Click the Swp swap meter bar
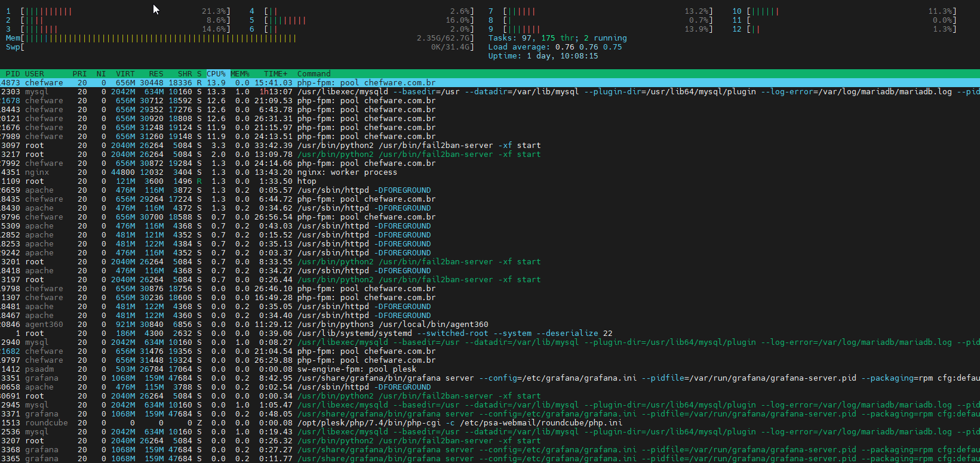This screenshot has height=463, width=980. pos(239,47)
